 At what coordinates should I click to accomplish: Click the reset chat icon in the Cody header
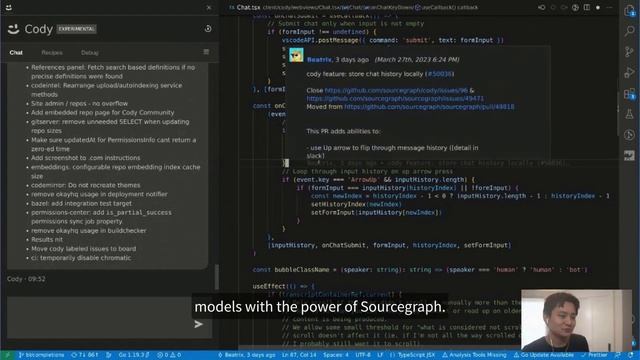(x=208, y=29)
